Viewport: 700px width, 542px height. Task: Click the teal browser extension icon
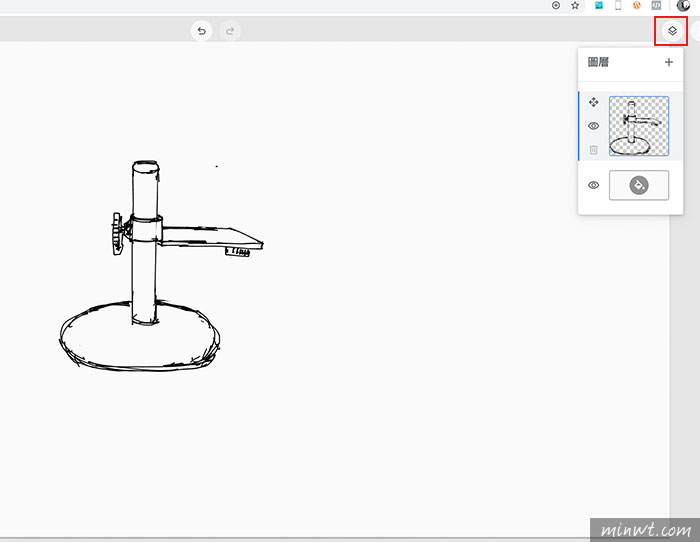coord(599,5)
